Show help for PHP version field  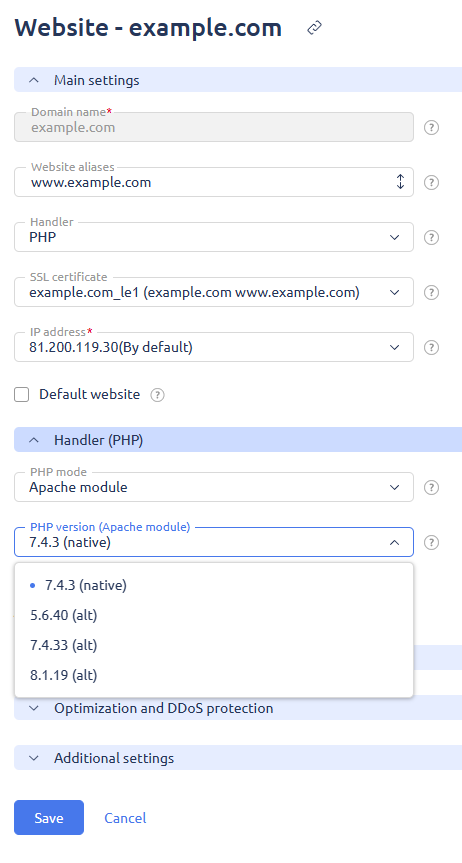coord(432,543)
